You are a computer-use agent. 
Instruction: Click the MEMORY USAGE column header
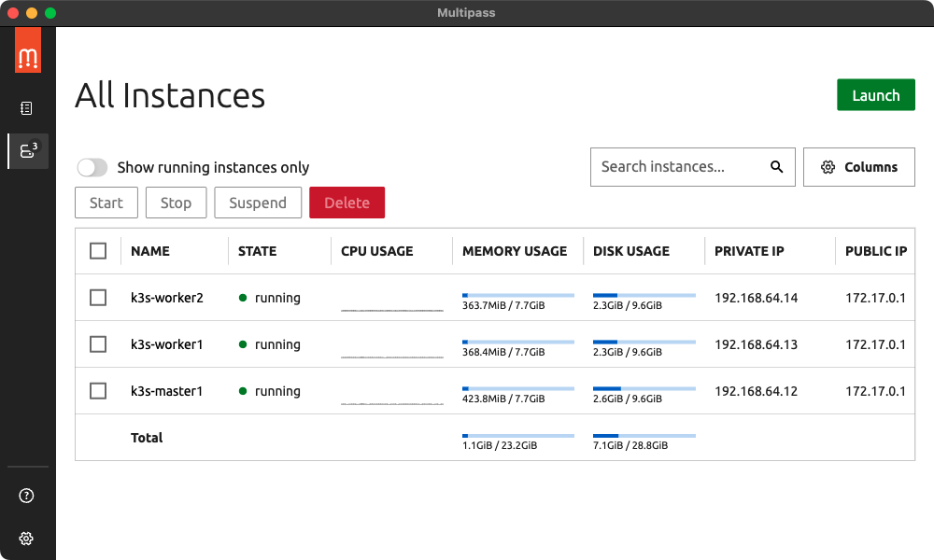pyautogui.click(x=515, y=251)
